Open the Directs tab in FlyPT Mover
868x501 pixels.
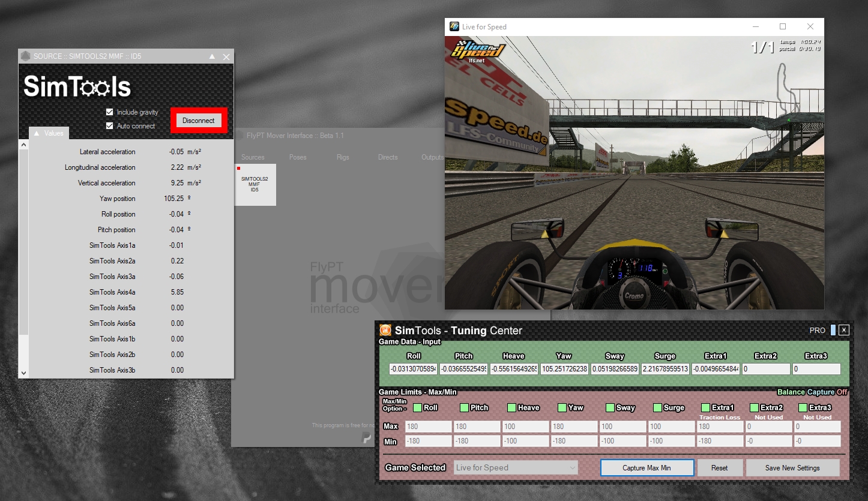click(x=388, y=157)
